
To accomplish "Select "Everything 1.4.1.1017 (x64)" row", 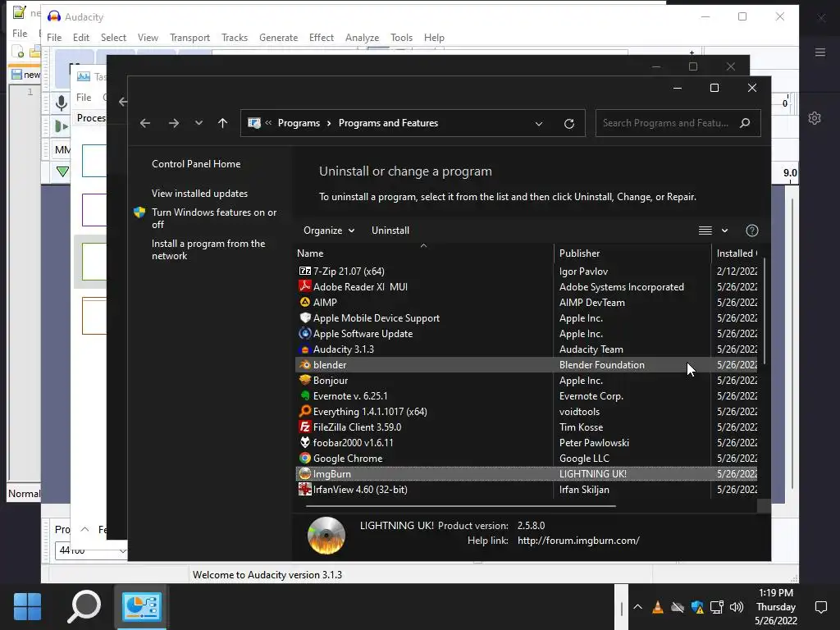I will [x=526, y=412].
